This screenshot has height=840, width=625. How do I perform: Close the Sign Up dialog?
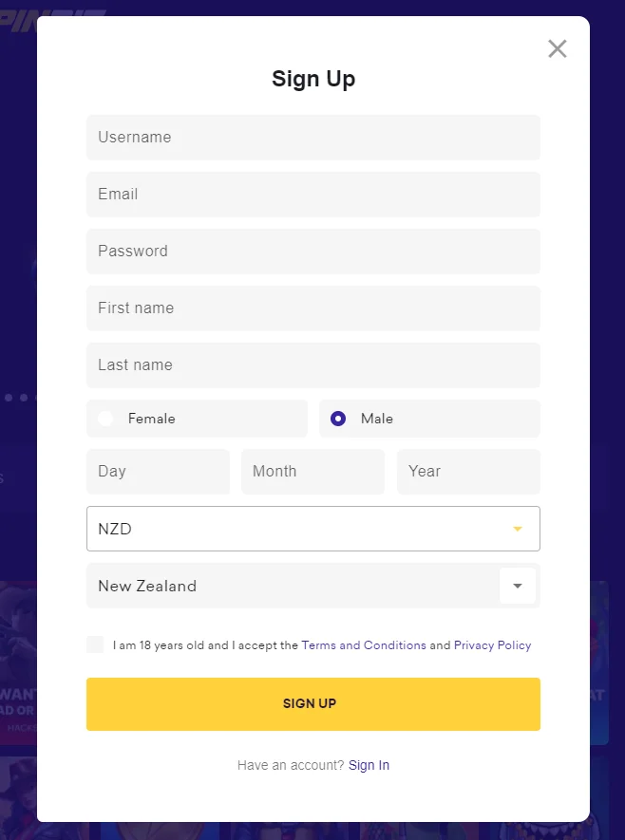pos(557,48)
